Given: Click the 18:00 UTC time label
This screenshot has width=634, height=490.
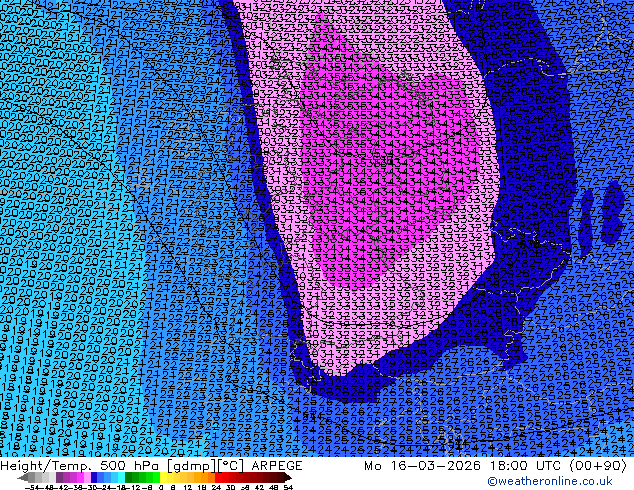Looking at the screenshot, I should click(527, 466).
